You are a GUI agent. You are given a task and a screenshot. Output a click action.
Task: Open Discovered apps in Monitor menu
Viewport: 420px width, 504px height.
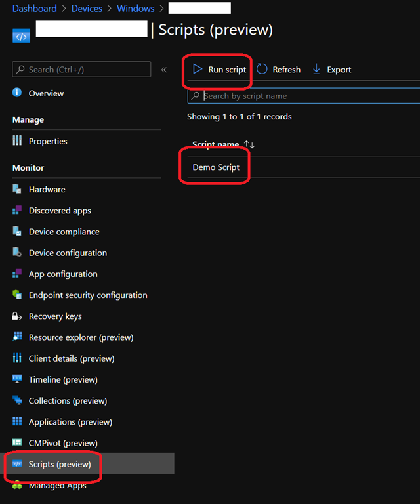pyautogui.click(x=60, y=211)
